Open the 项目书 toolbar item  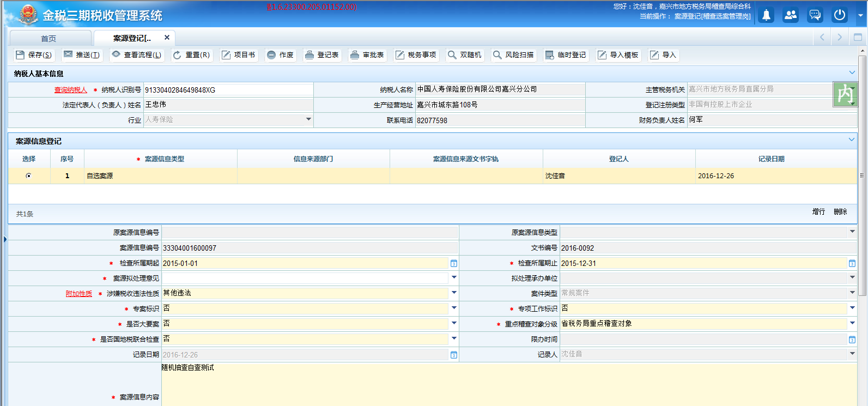tap(238, 55)
